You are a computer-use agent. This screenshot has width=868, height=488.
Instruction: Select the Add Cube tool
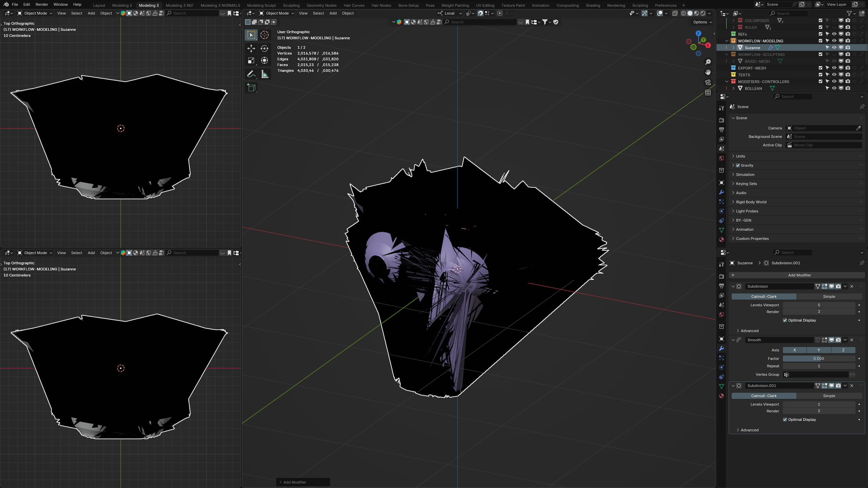[x=251, y=87]
